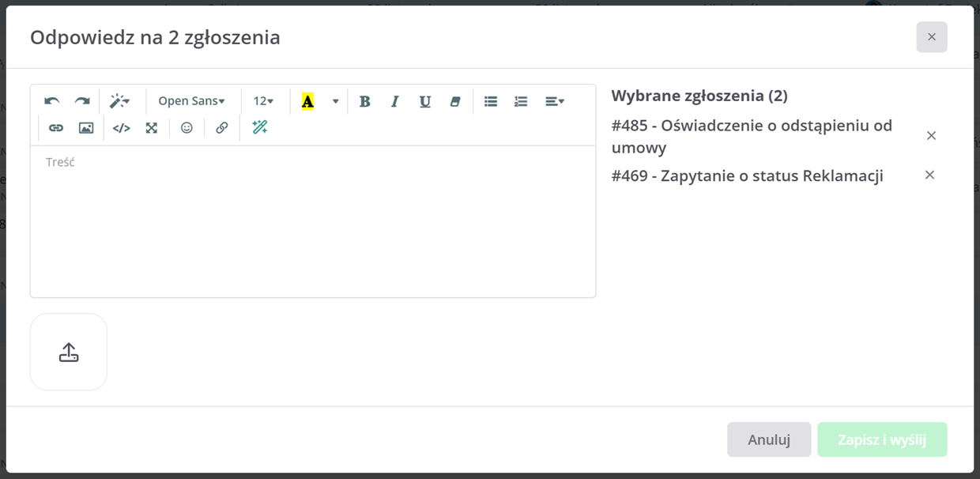Image resolution: width=980 pixels, height=479 pixels.
Task: Open the emoji smiley picker
Action: pyautogui.click(x=187, y=127)
